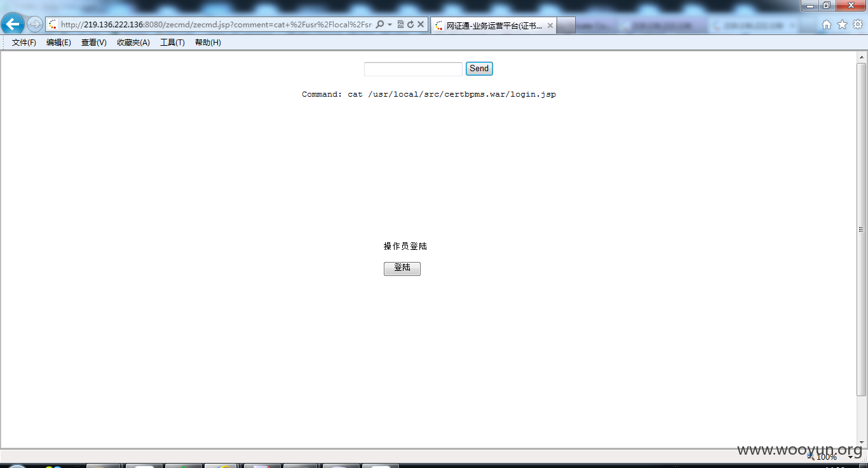Viewport: 868px width, 468px height.
Task: Restore down the browser window
Action: [827, 6]
